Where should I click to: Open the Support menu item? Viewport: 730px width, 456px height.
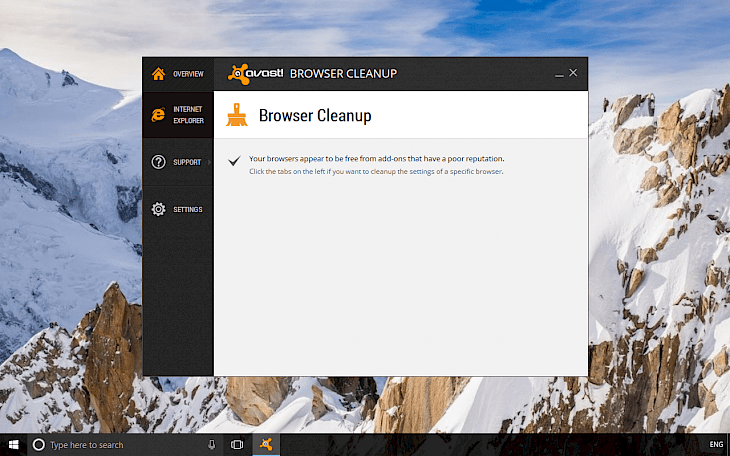pos(178,162)
